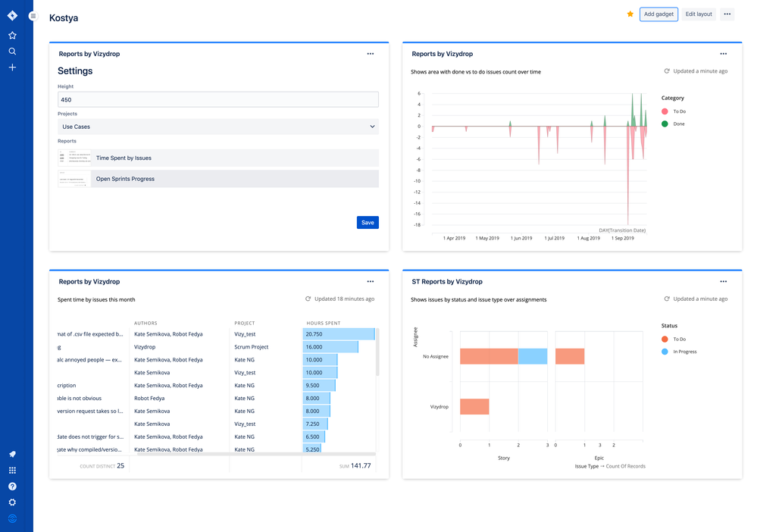Open the ST Reports gadget options menu

723,282
